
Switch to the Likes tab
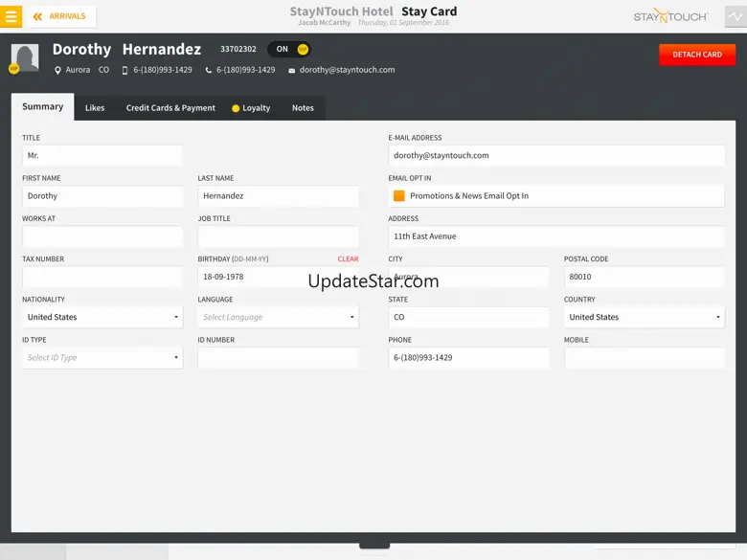(x=95, y=108)
